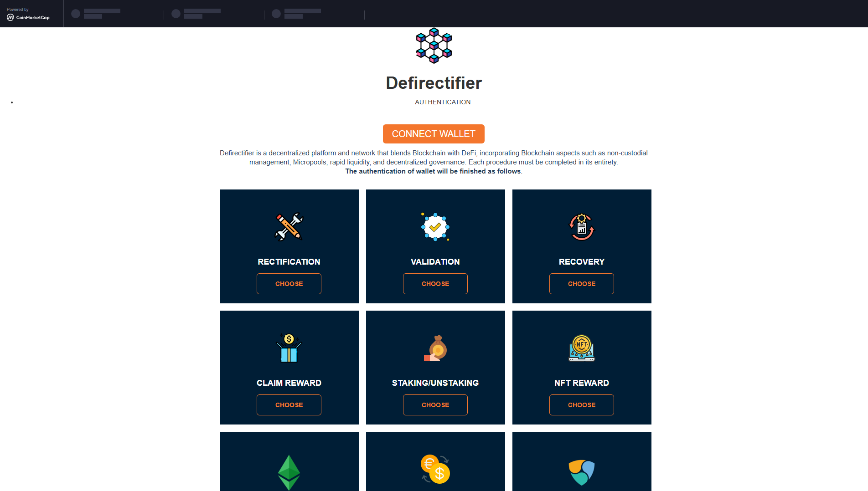Image resolution: width=868 pixels, height=491 pixels.
Task: Click the first ticker placeholder in top bar
Action: [x=96, y=14]
